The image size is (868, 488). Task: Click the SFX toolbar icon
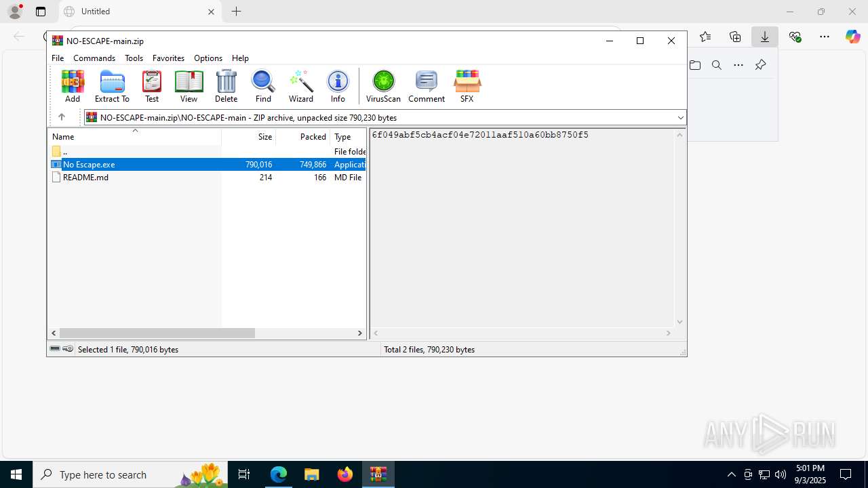(467, 86)
